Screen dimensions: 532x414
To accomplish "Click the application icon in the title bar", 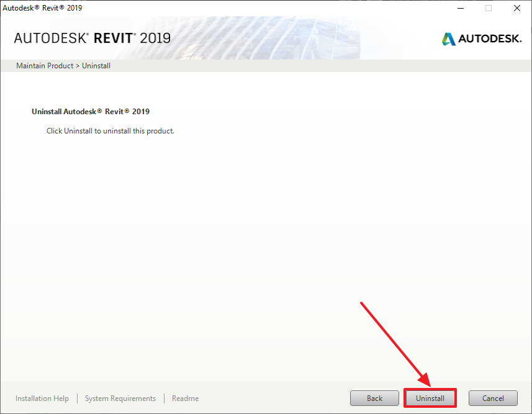I will [x=6, y=7].
